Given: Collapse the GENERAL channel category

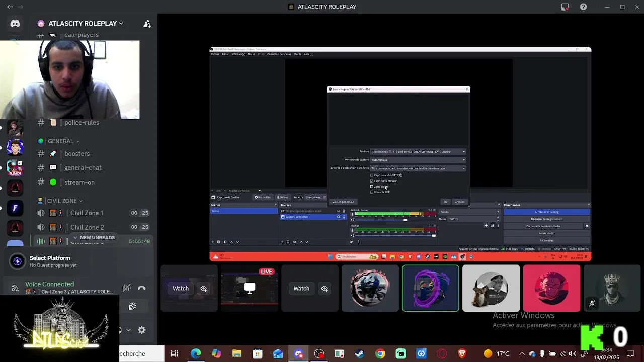Looking at the screenshot, I should coord(59,141).
